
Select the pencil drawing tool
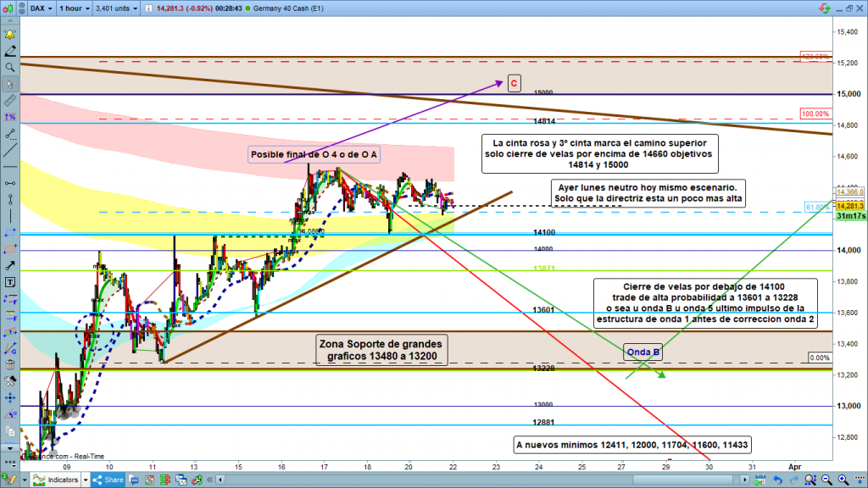[x=10, y=51]
